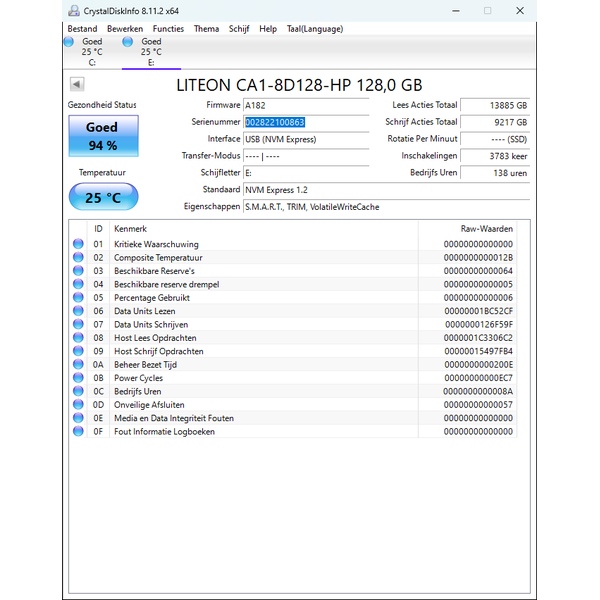Select the Onveilige Afsluiten attribute text

(x=149, y=405)
